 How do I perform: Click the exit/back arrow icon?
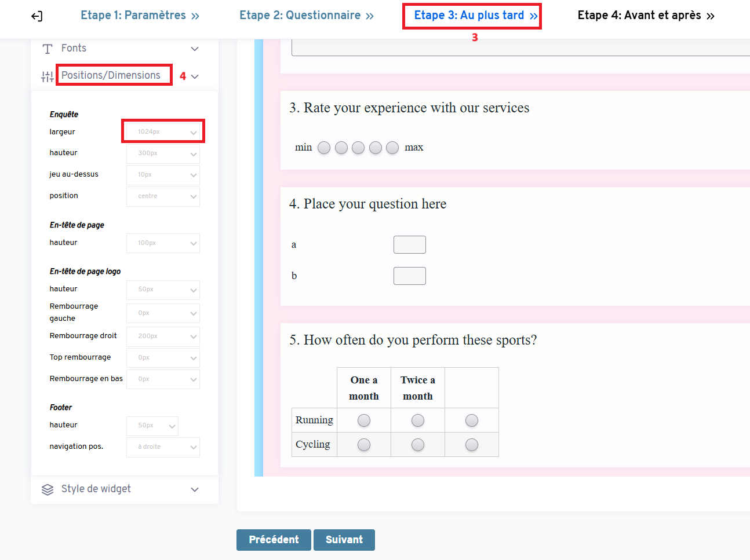tap(37, 16)
